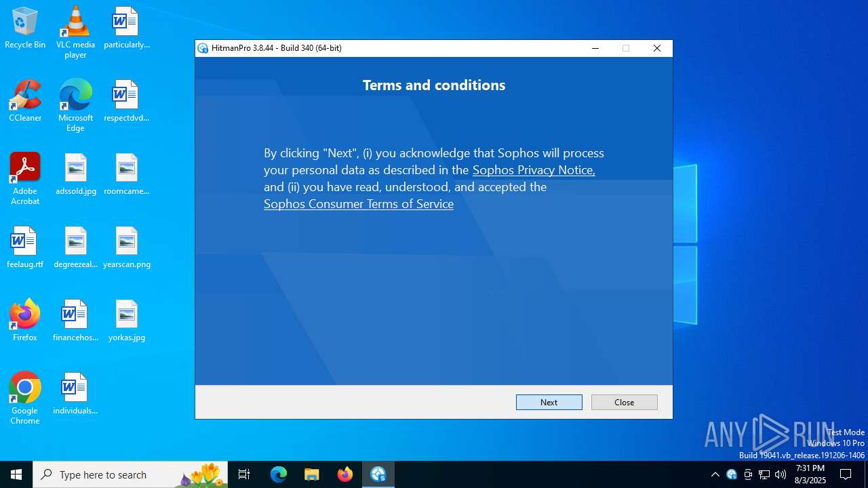
Task: Open Sophos Consumer Terms of Service link
Action: (x=359, y=204)
